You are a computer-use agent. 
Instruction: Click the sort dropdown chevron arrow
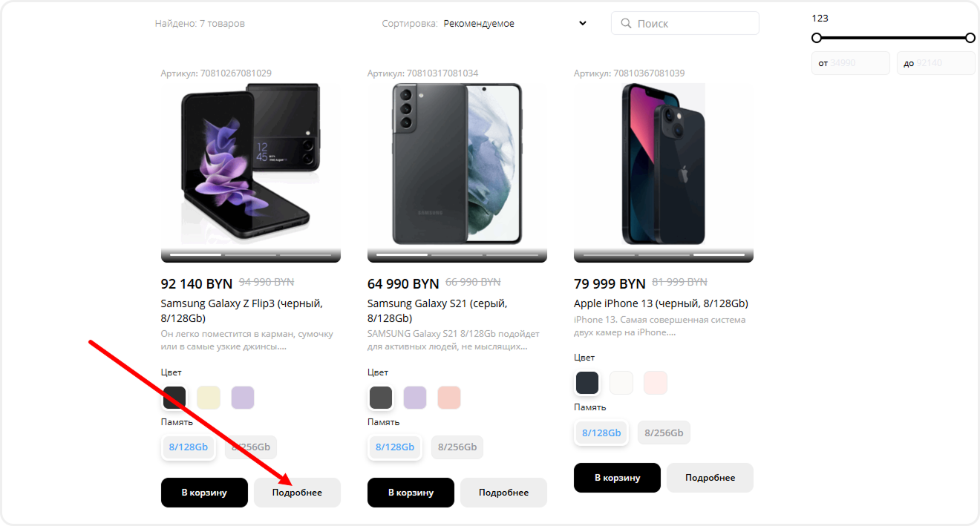(x=583, y=24)
